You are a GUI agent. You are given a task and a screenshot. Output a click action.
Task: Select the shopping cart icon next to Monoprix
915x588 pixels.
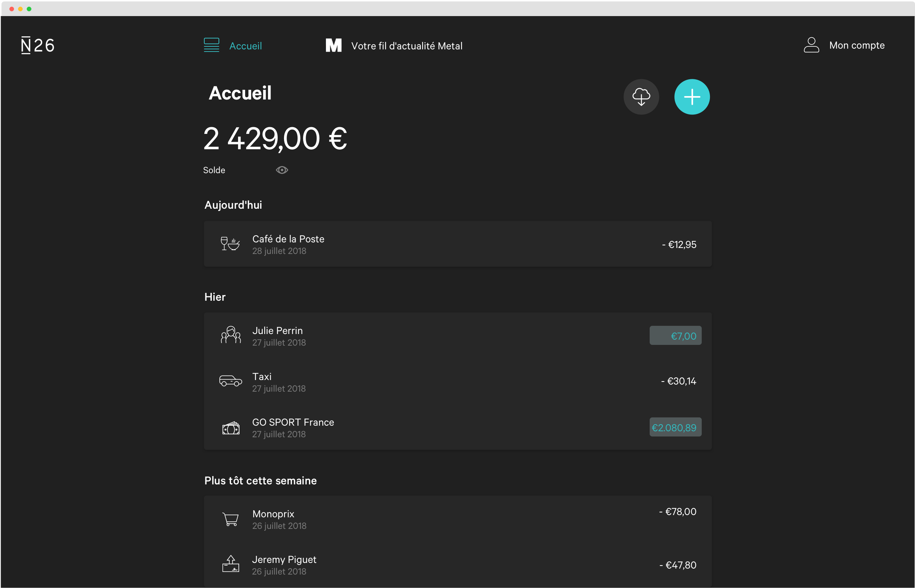[230, 519]
